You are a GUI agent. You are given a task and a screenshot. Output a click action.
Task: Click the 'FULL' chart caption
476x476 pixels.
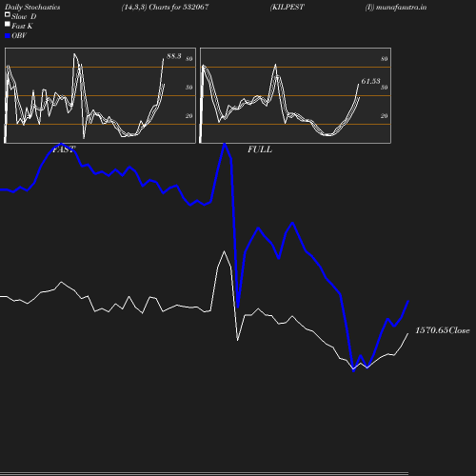point(260,149)
